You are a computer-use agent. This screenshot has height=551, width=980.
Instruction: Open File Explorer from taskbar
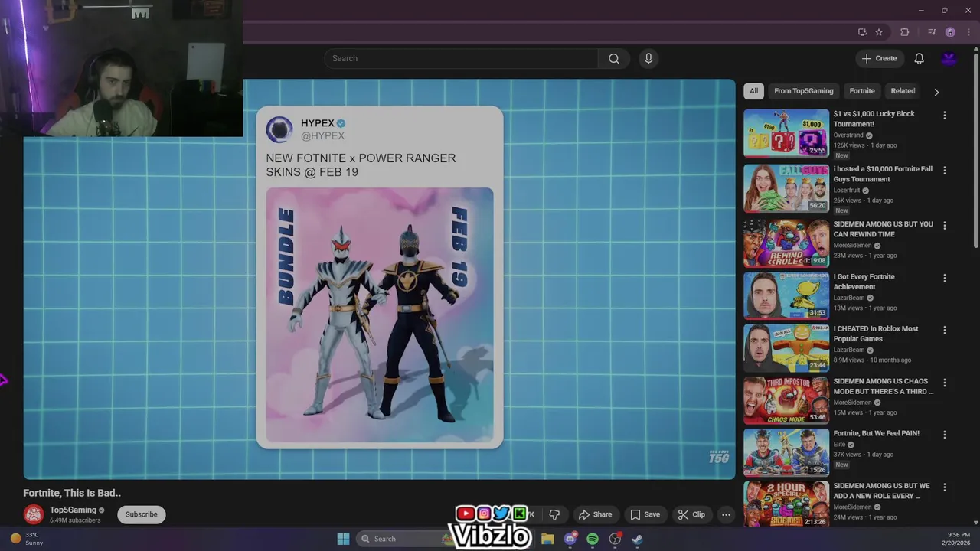[x=547, y=539]
